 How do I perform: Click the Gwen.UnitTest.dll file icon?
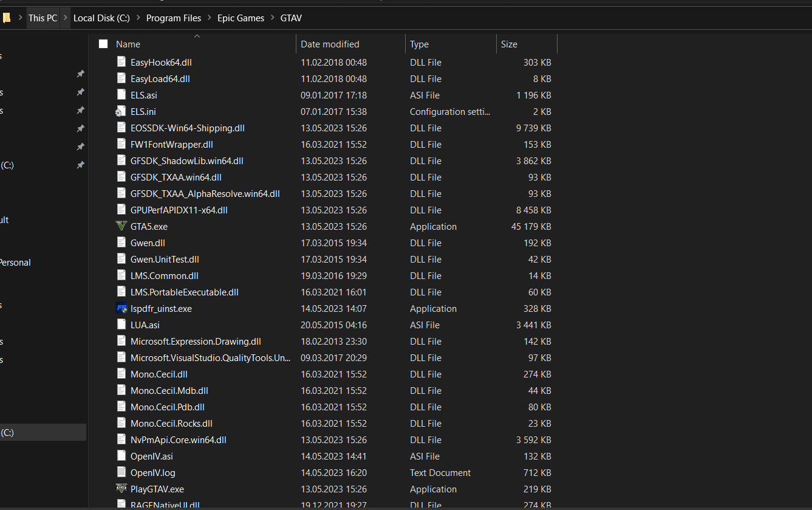(x=121, y=259)
